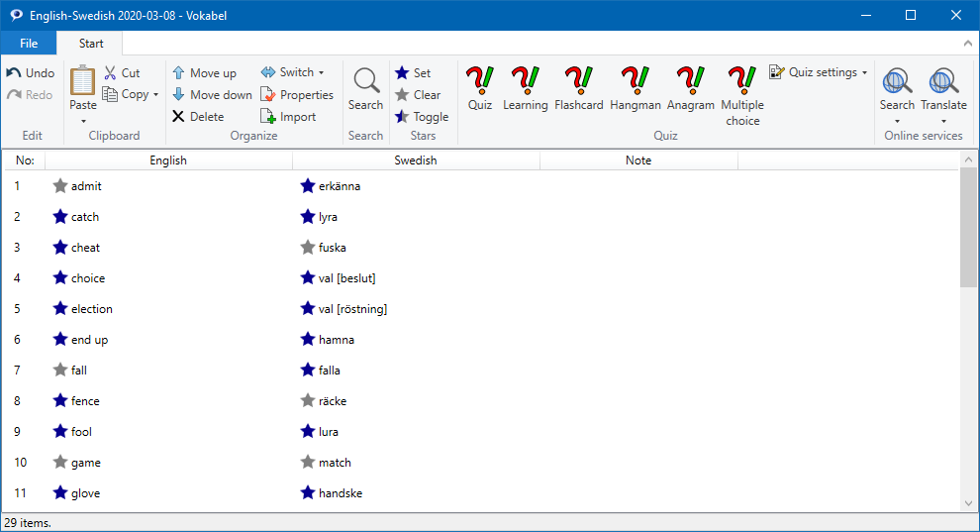Sort by the English column header

pos(168,160)
